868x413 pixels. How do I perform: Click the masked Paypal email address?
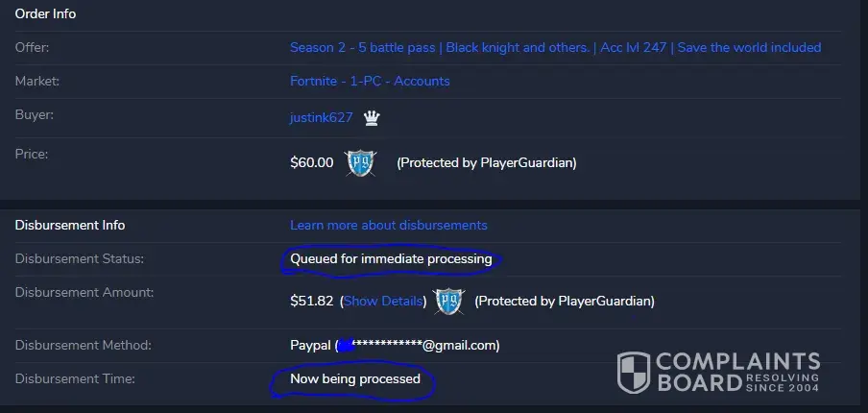pos(418,345)
